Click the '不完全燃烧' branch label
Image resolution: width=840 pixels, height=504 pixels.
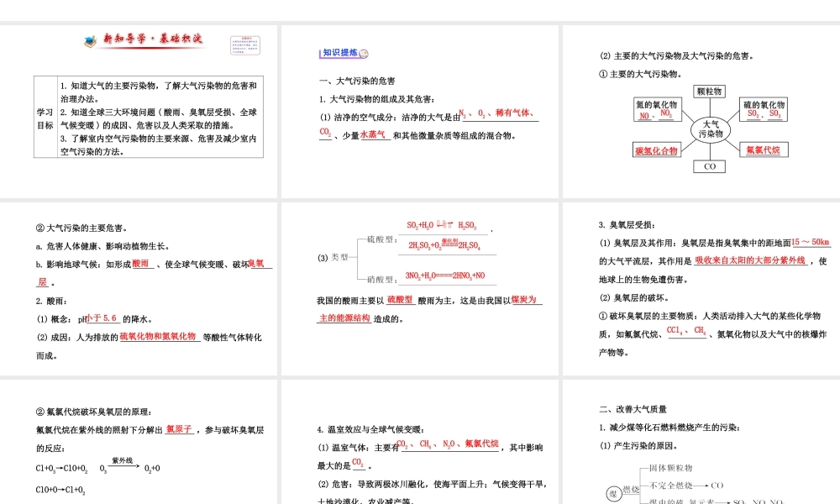[670, 486]
